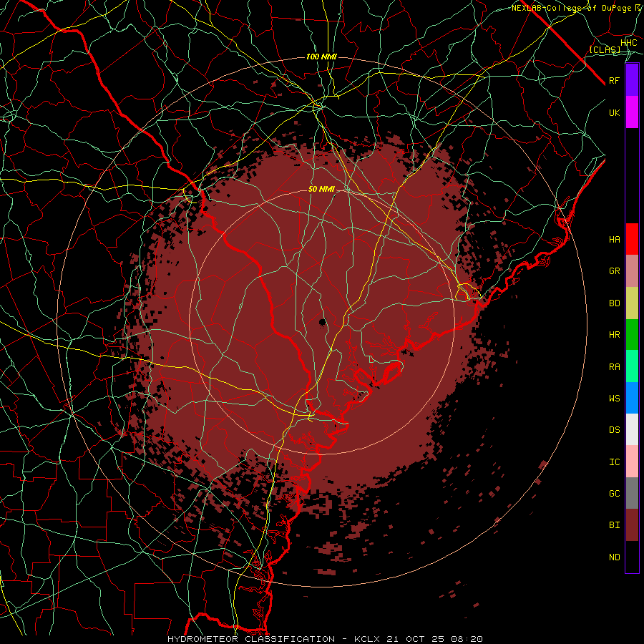The height and width of the screenshot is (644, 644).
Task: Click the ND black legend swatch
Action: [x=632, y=557]
